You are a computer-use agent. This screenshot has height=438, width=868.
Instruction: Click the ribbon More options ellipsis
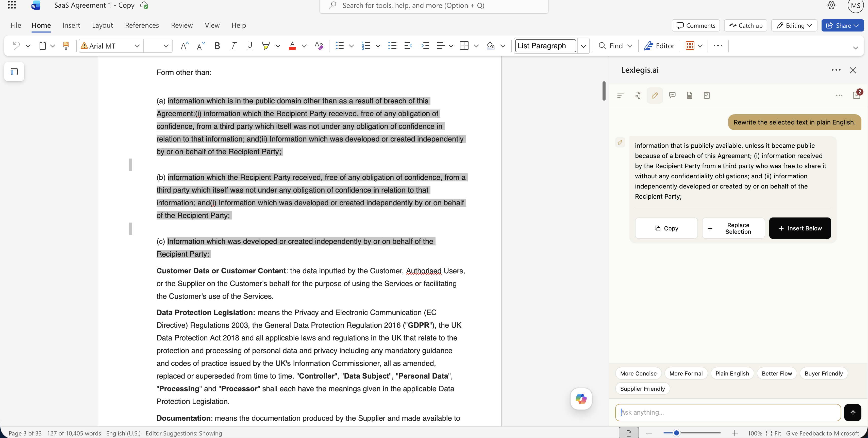coord(718,45)
